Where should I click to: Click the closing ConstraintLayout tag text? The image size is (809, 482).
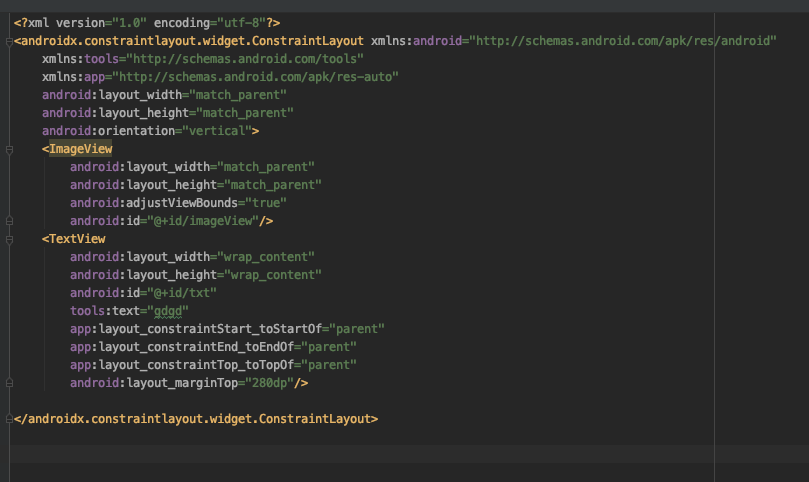coord(196,419)
